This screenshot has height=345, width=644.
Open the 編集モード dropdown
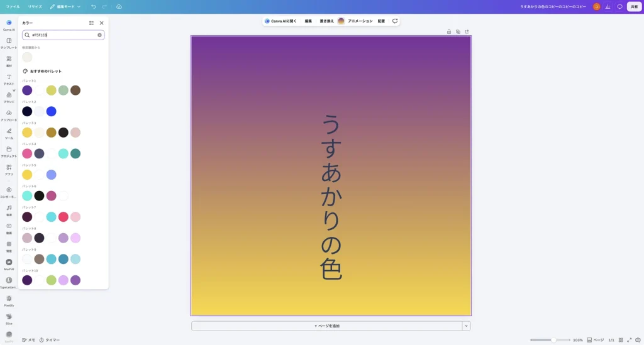tap(65, 6)
